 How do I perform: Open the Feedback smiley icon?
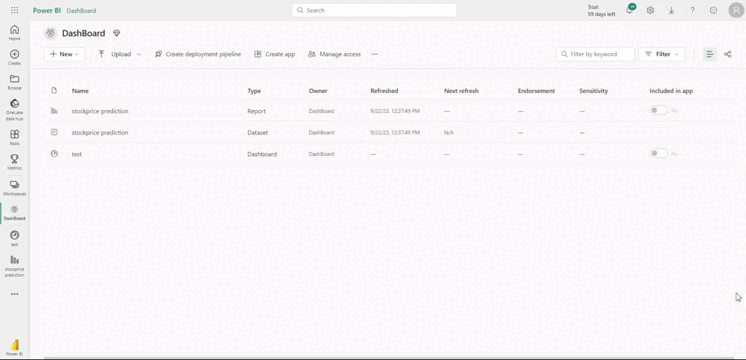point(713,10)
